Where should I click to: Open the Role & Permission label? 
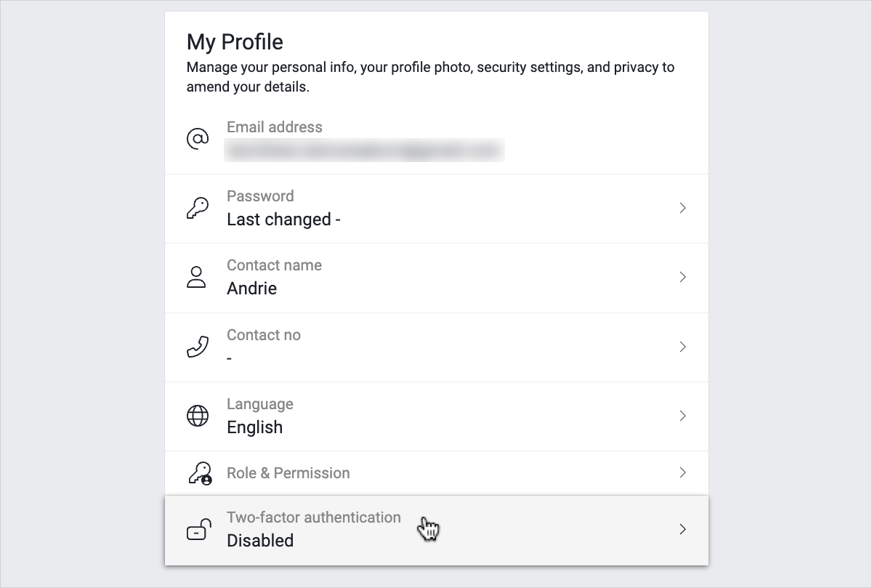[288, 473]
